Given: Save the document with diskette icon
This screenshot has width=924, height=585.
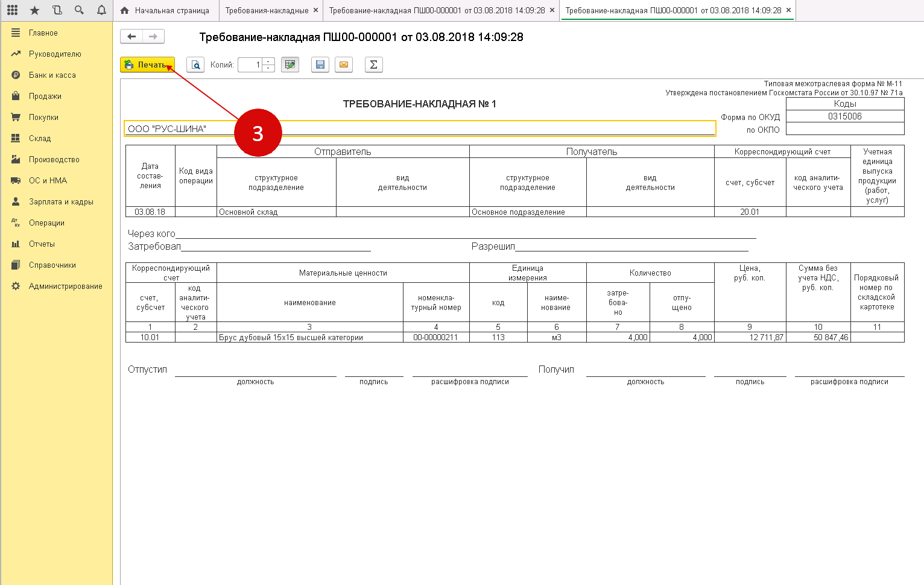Looking at the screenshot, I should click(320, 65).
